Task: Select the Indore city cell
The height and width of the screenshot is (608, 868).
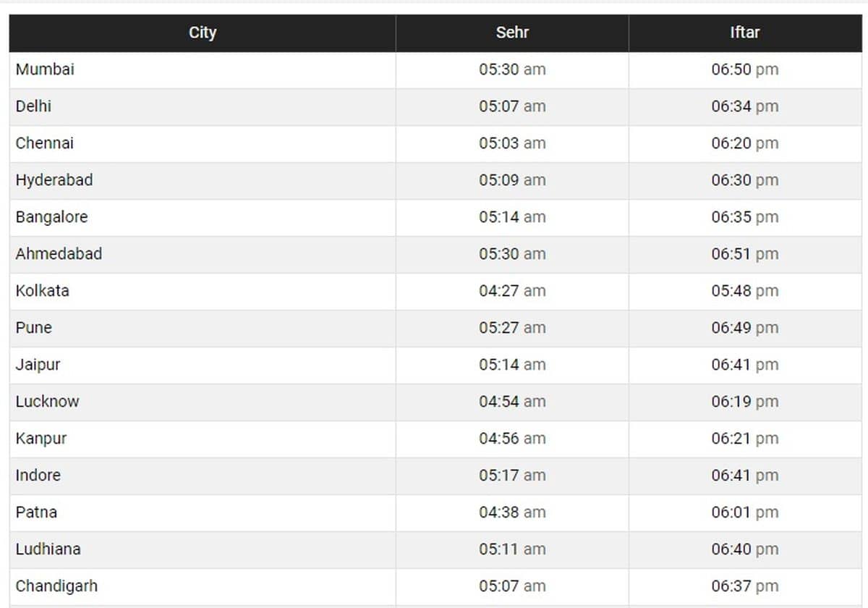Action: [x=38, y=476]
